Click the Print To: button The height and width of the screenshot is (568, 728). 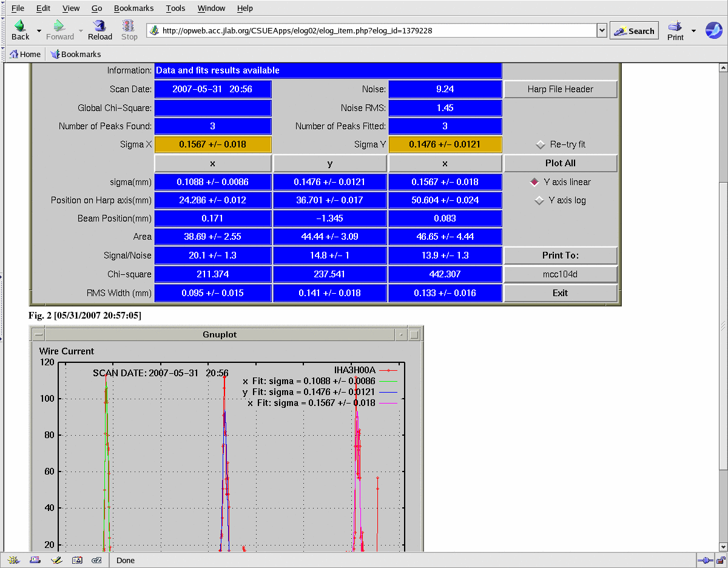point(561,255)
